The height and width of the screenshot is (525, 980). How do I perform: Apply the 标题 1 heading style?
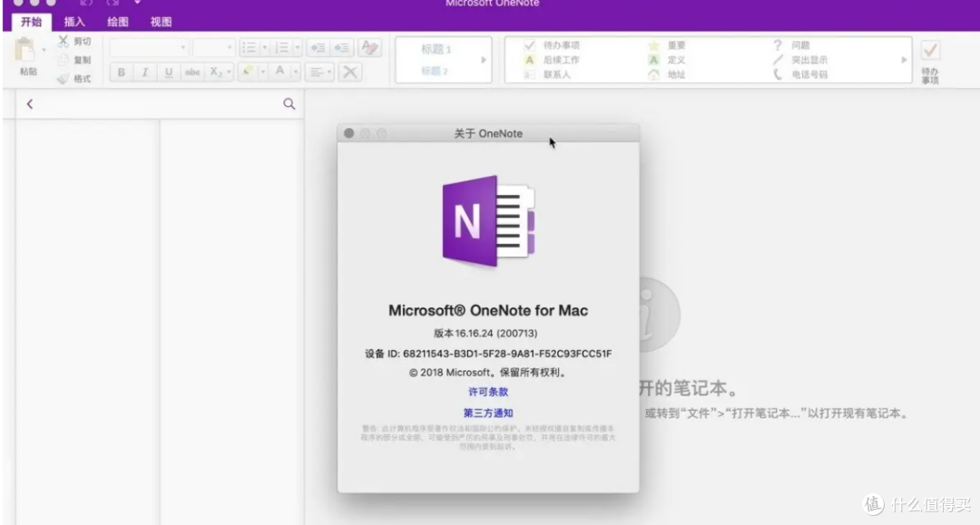click(436, 49)
